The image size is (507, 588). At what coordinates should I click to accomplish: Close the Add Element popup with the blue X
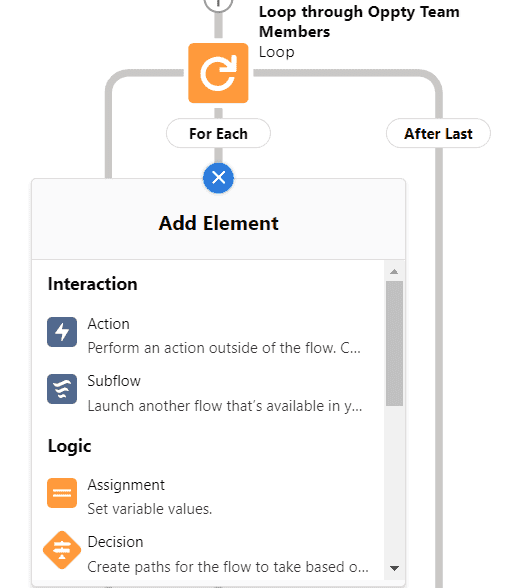pos(218,178)
